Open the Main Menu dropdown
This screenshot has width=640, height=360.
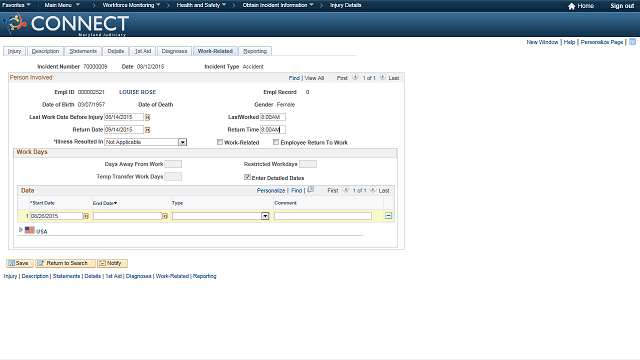tap(62, 5)
